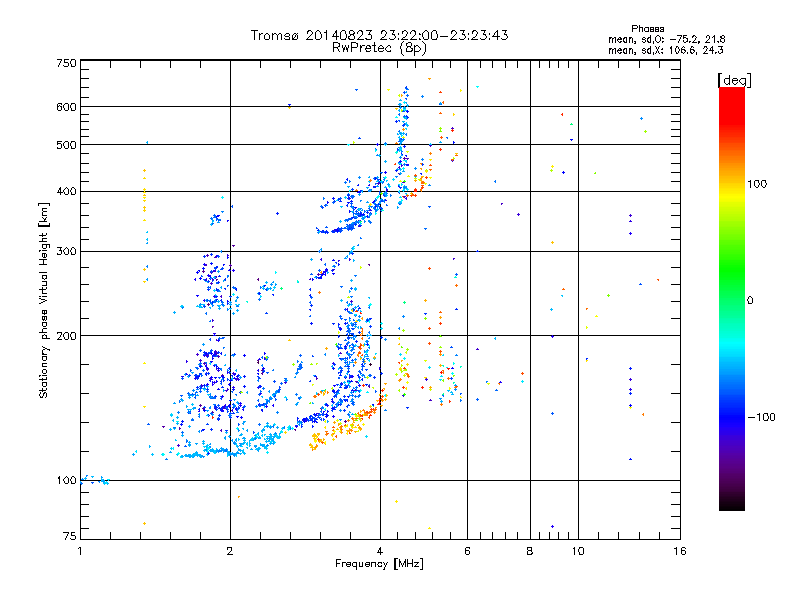The width and height of the screenshot is (800, 600).
Task: Click the x-axis label '16'
Action: (x=680, y=551)
